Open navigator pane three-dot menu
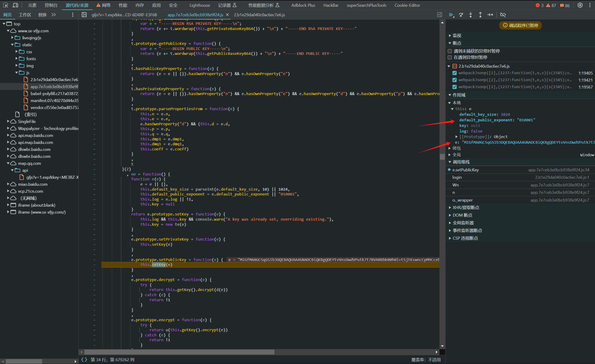The image size is (595, 364). click(73, 15)
